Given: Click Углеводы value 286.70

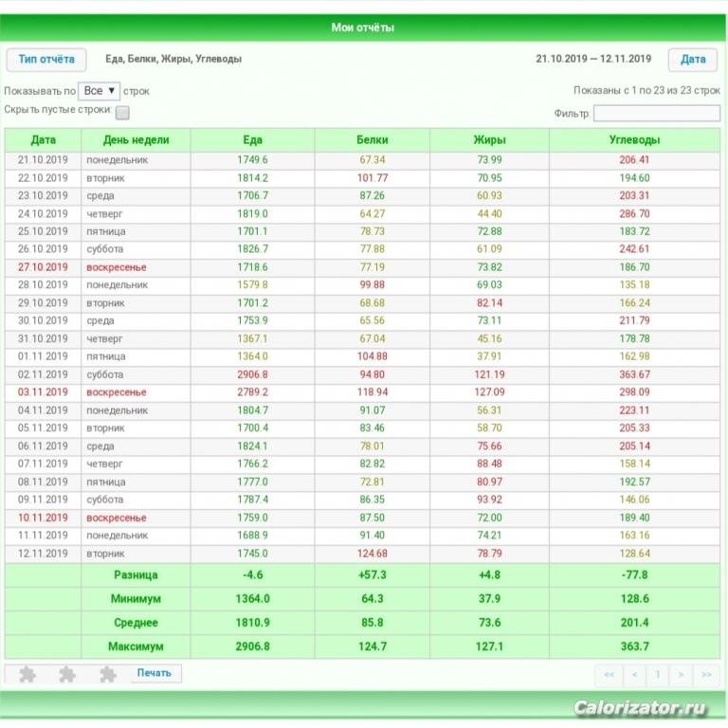Looking at the screenshot, I should coord(634,214).
